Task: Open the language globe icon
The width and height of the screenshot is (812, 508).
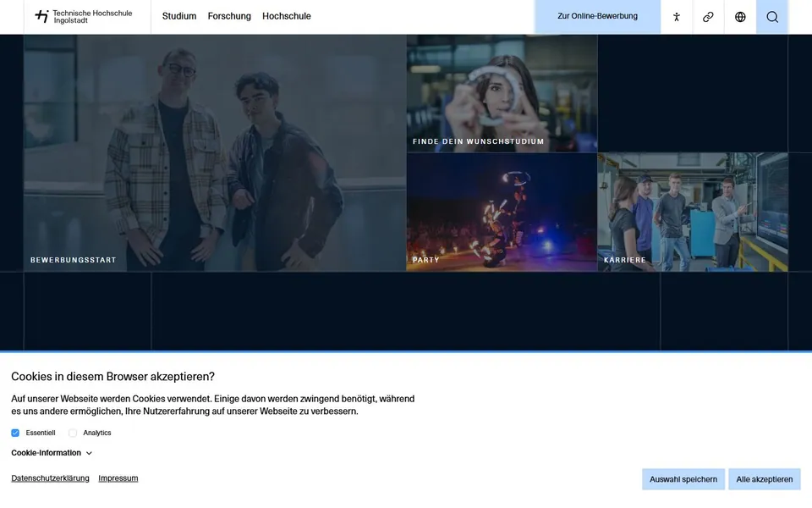Action: coord(740,17)
